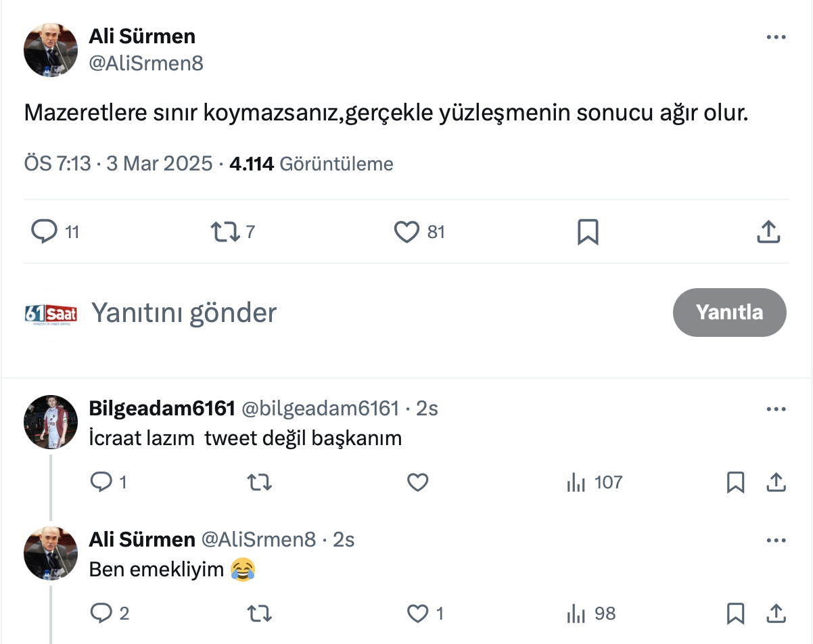Open Bilgeadam6161 profile via username

point(162,409)
